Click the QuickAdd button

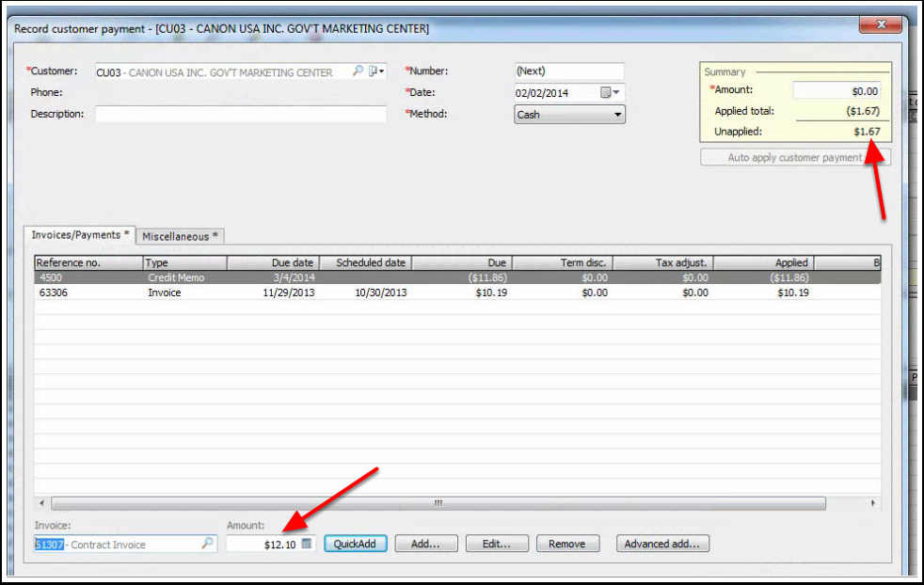coord(355,544)
